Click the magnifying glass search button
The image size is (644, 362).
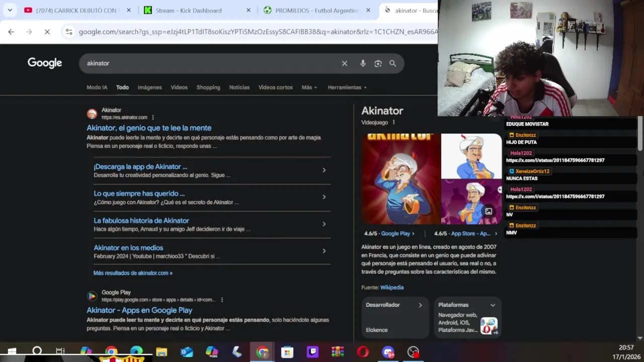pyautogui.click(x=392, y=63)
